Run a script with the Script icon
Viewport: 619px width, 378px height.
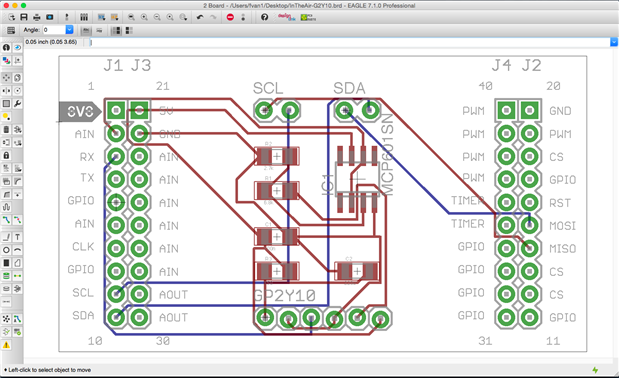pyautogui.click(x=101, y=17)
